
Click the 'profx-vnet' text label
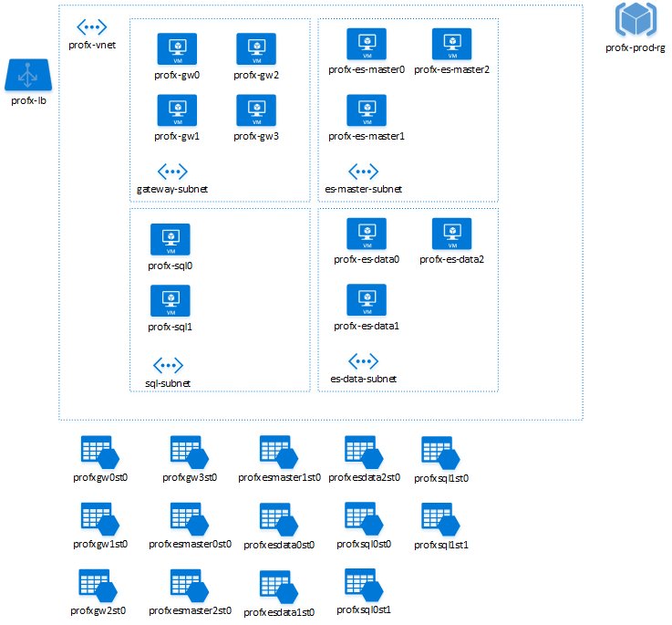92,45
